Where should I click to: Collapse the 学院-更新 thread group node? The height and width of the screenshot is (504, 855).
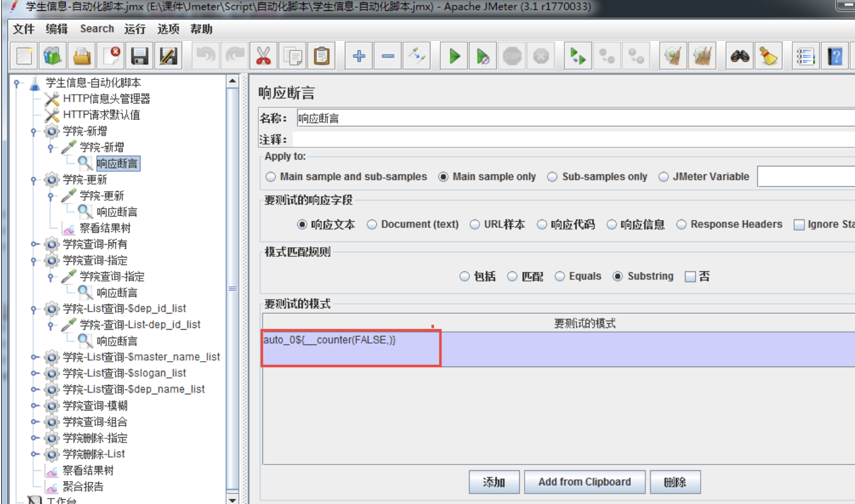pyautogui.click(x=35, y=180)
